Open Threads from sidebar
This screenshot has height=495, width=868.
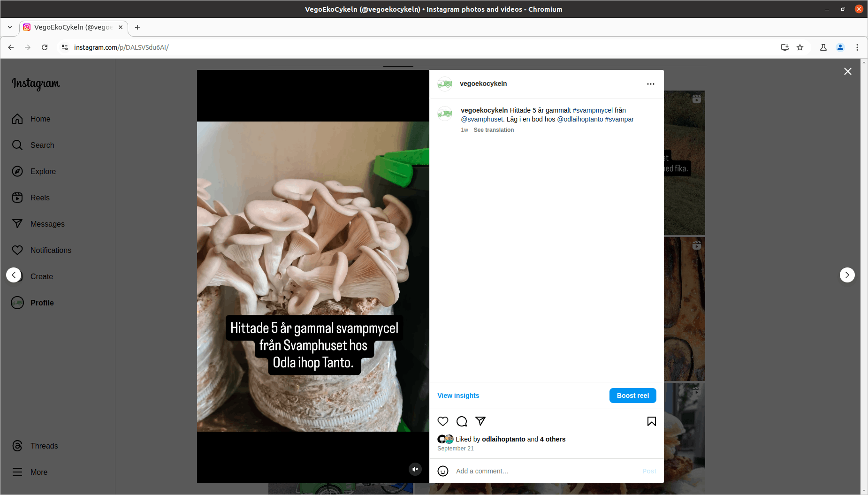(35, 446)
